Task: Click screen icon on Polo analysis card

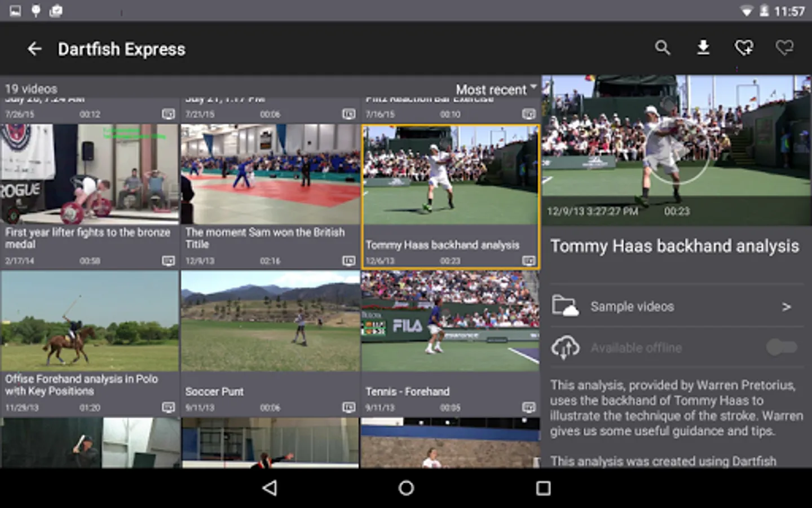Action: click(x=169, y=408)
